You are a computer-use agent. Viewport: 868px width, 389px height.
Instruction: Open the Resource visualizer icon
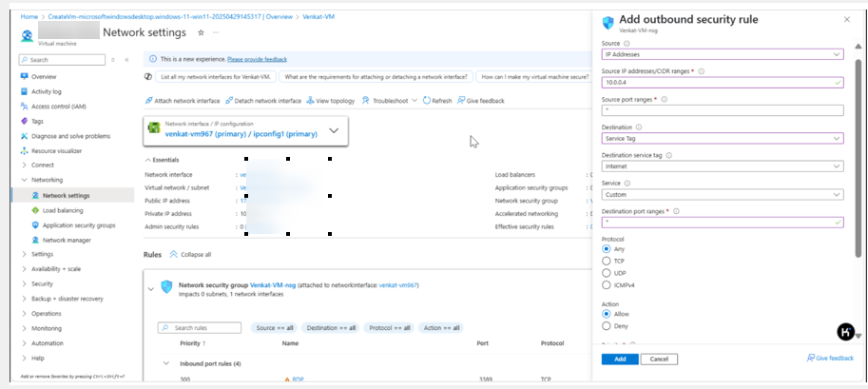pyautogui.click(x=24, y=150)
